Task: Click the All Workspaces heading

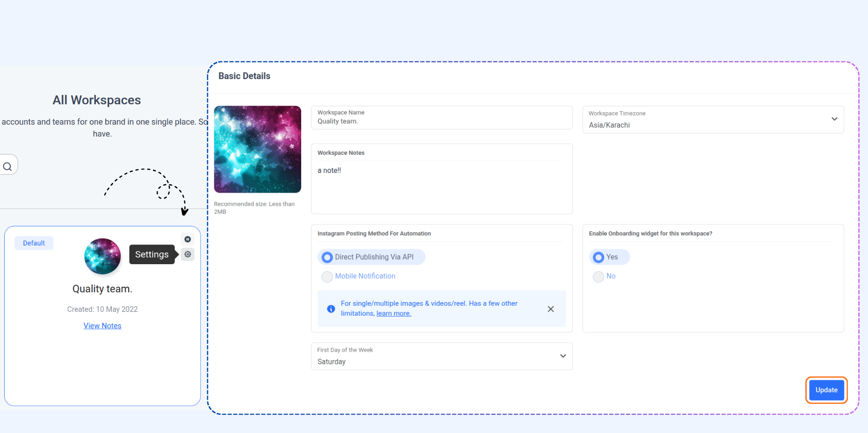Action: click(97, 100)
